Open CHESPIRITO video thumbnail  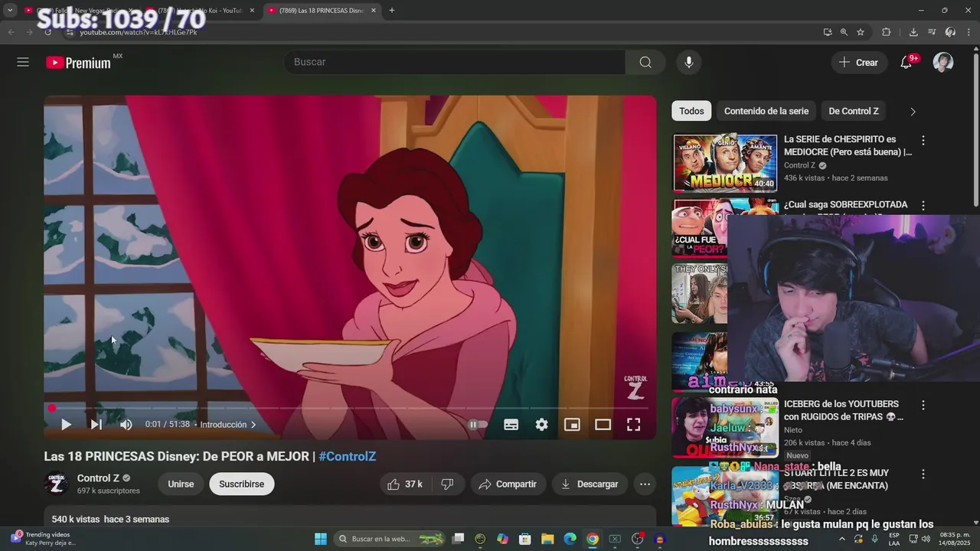click(725, 162)
